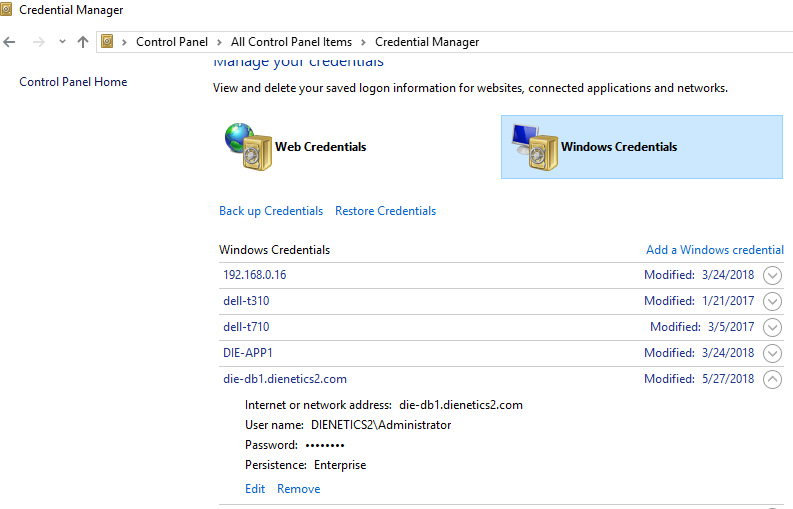Open chevron after Control Panel breadcrumb
This screenshot has height=509, width=793.
click(x=219, y=43)
